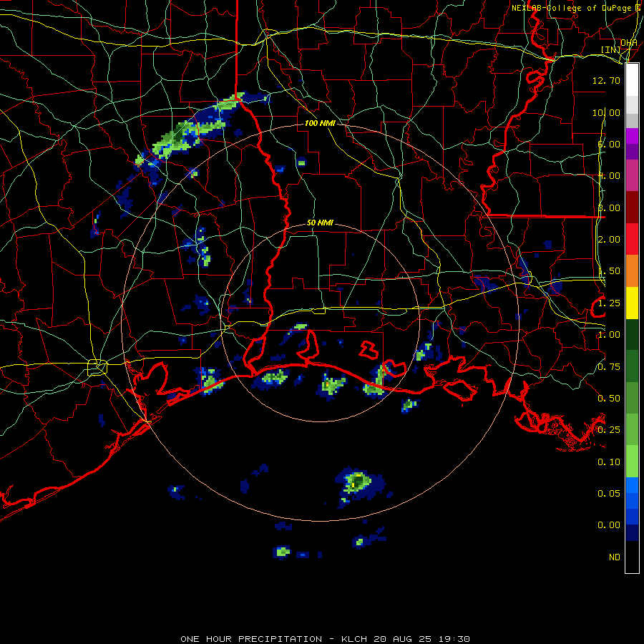Select the bright red legend swatch
This screenshot has width=644, height=644.
pos(632,239)
